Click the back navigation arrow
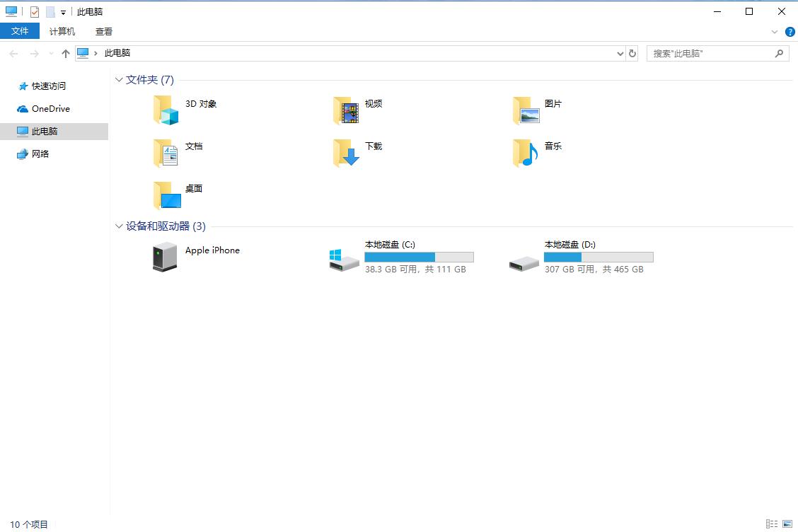 point(13,53)
